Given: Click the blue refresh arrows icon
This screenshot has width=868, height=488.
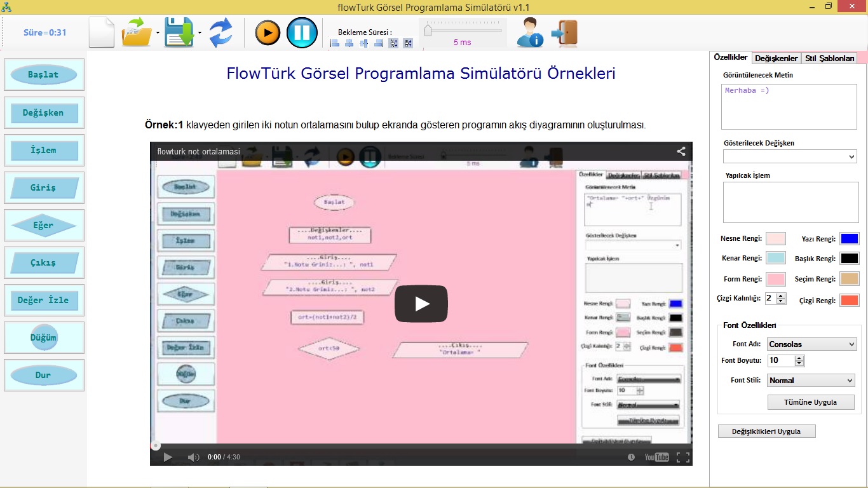Looking at the screenshot, I should coord(220,33).
